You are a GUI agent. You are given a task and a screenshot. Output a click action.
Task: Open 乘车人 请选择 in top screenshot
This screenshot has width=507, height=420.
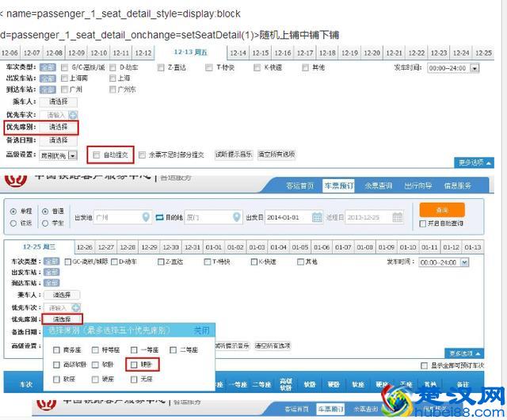[x=58, y=102]
